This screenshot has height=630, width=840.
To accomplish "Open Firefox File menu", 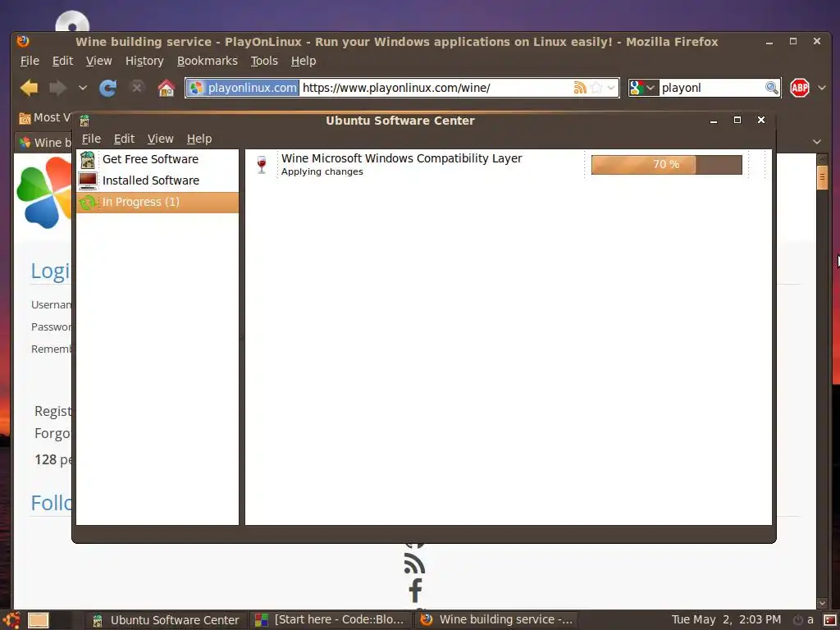I will 30,61.
